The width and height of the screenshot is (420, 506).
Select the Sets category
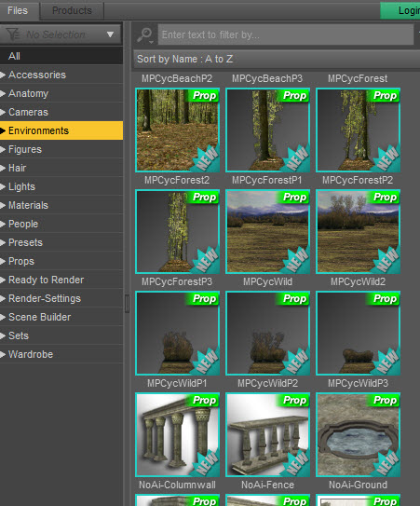(x=61, y=335)
